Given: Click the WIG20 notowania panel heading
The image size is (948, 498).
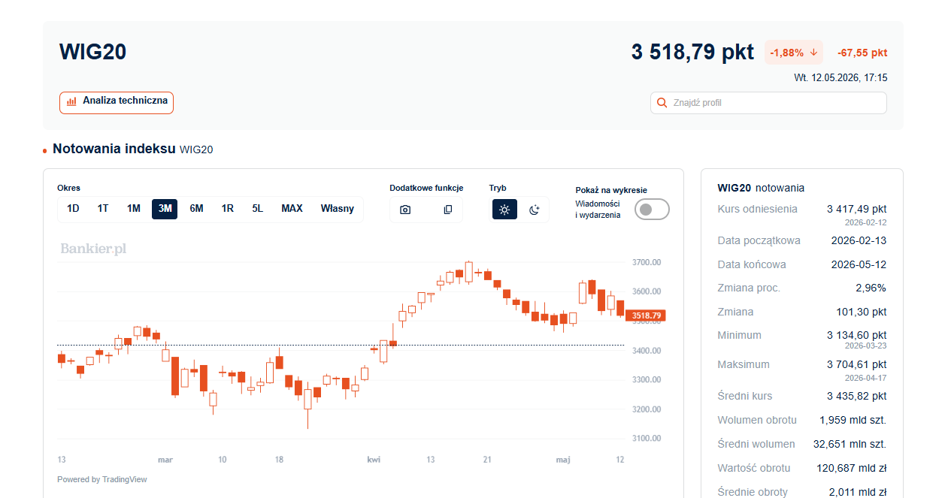Looking at the screenshot, I should (761, 188).
